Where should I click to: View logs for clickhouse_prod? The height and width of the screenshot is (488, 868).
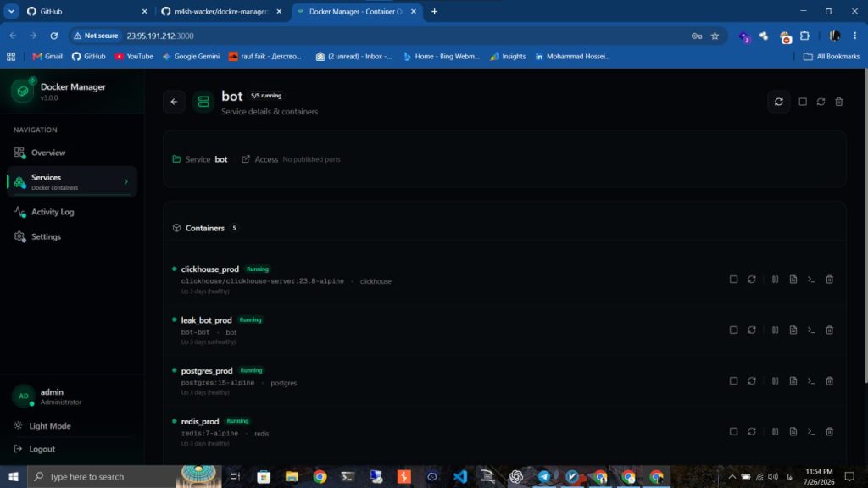tap(793, 280)
